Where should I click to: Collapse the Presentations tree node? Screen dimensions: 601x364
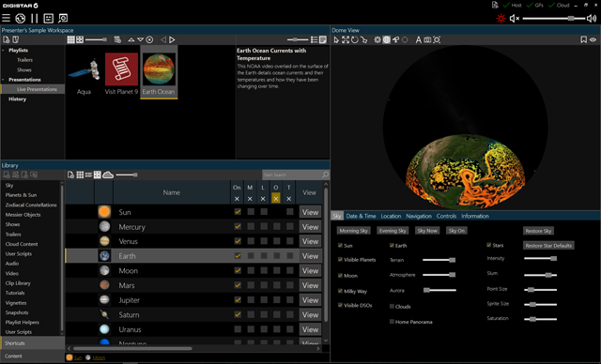[3, 80]
